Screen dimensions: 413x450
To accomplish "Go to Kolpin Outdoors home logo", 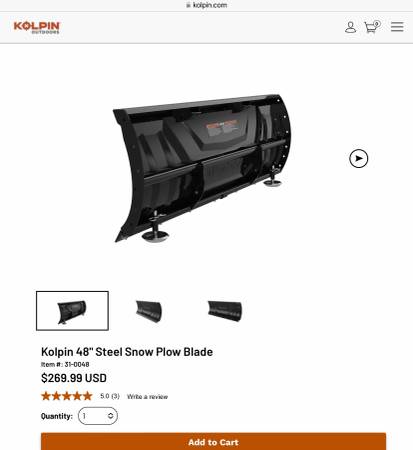I will [37, 27].
